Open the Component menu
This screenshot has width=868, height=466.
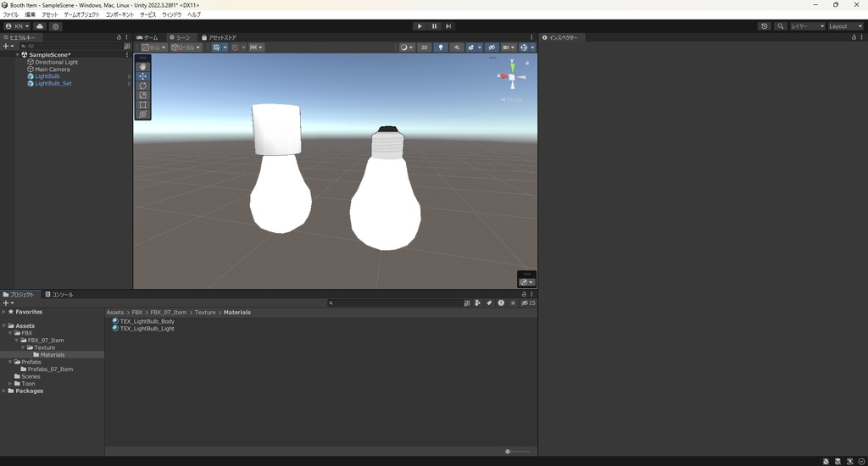[120, 15]
